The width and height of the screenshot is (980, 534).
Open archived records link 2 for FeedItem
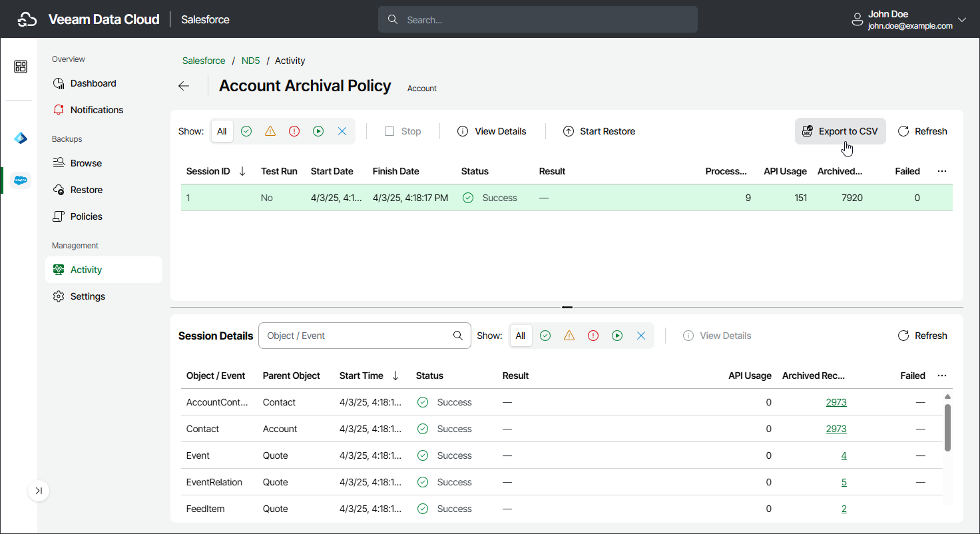pos(844,509)
